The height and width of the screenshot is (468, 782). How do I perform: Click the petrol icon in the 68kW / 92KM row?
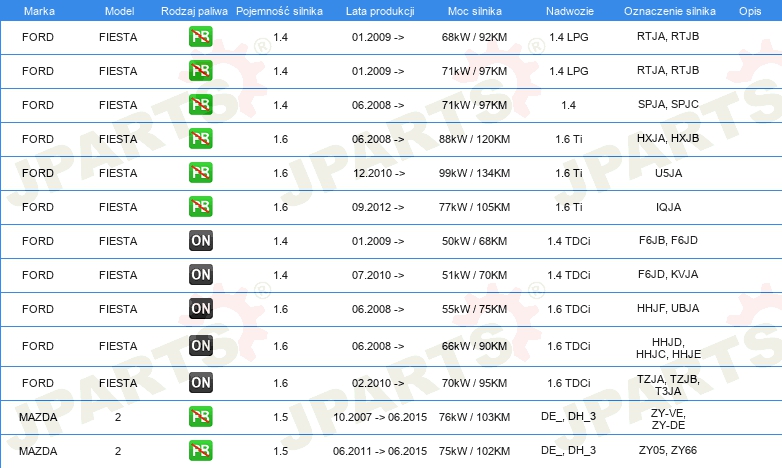[x=200, y=37]
